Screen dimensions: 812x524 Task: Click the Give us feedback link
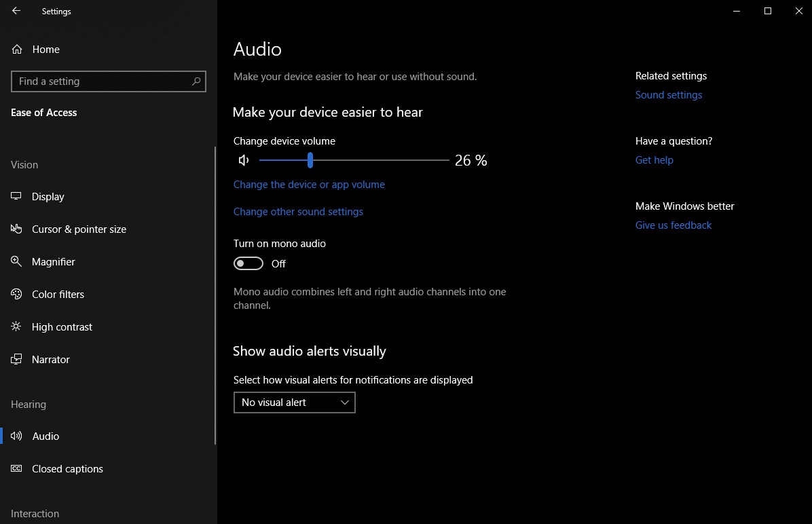tap(673, 225)
